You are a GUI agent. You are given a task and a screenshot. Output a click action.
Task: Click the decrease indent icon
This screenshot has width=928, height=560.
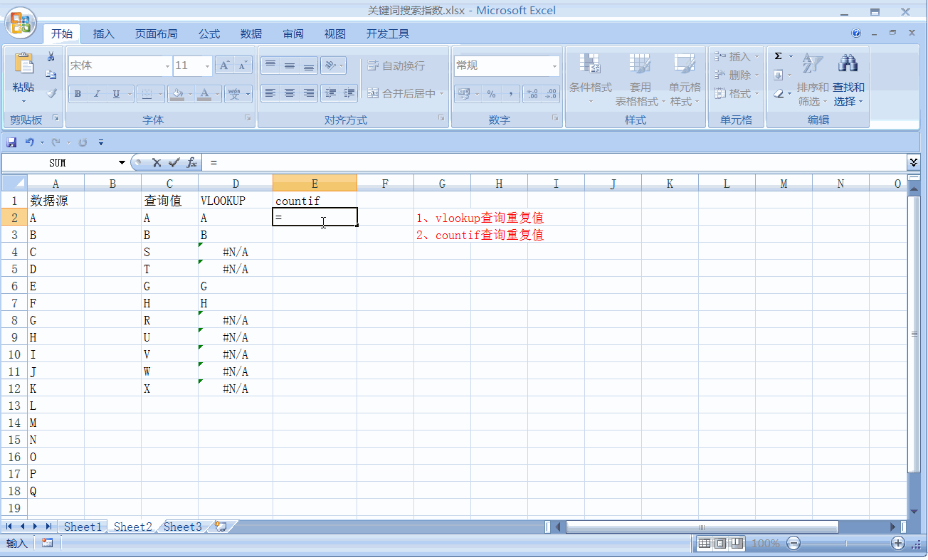click(330, 93)
